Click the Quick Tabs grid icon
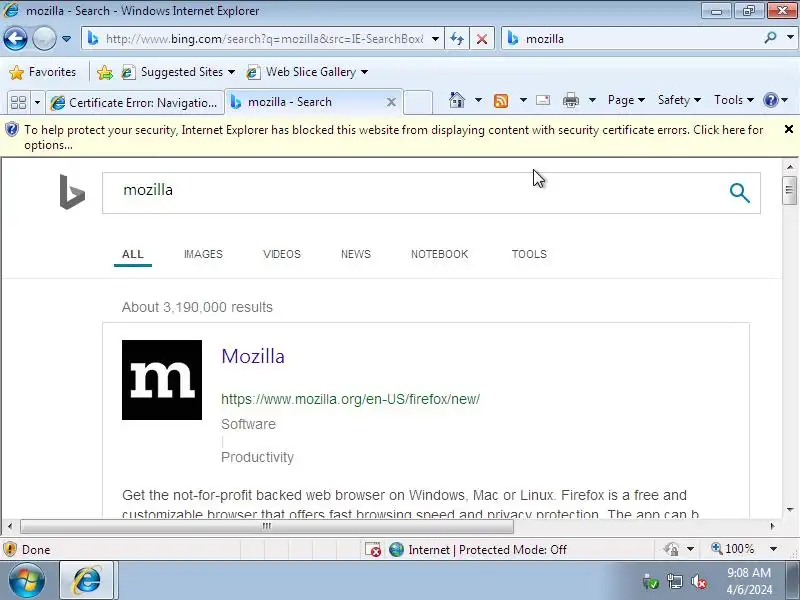This screenshot has width=800, height=600. (18, 103)
